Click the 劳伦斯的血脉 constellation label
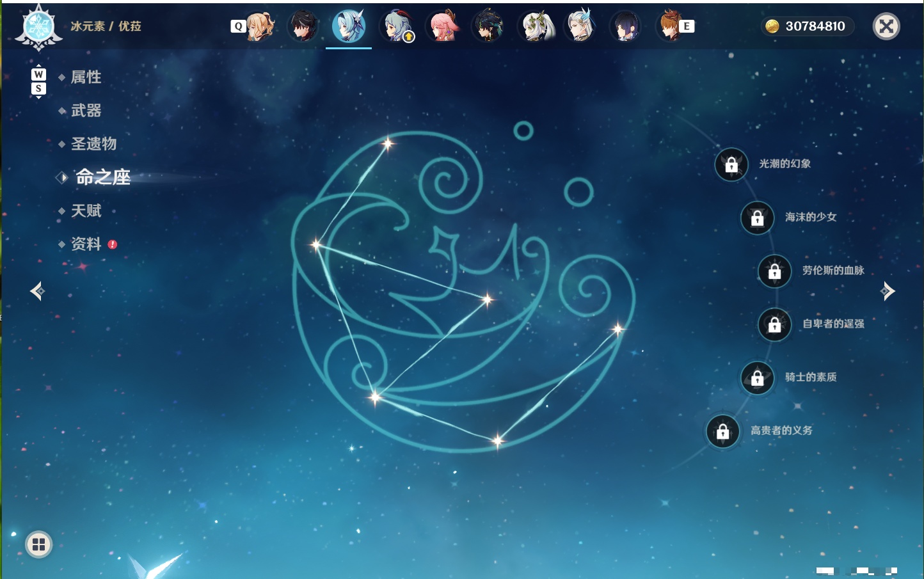Image resolution: width=924 pixels, height=579 pixels. tap(833, 271)
